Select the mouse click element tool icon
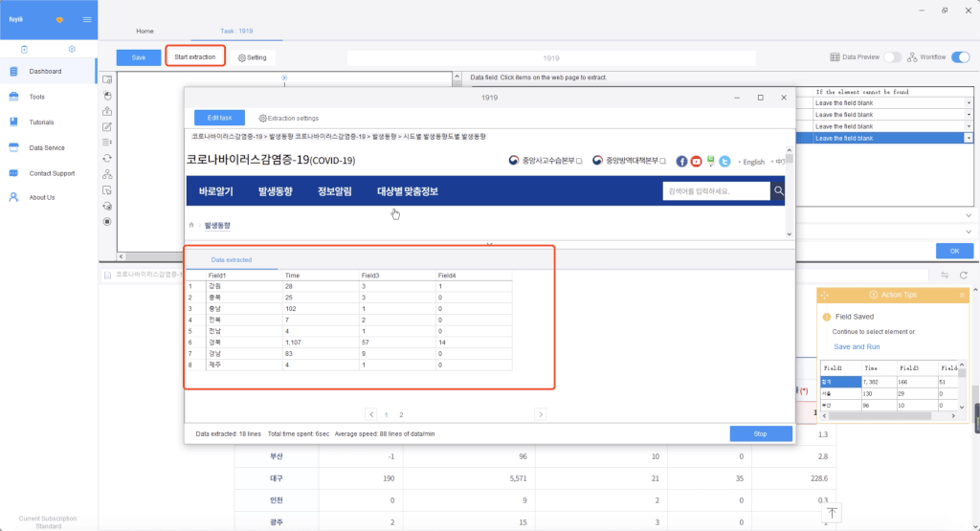The image size is (980, 531). pos(107,96)
